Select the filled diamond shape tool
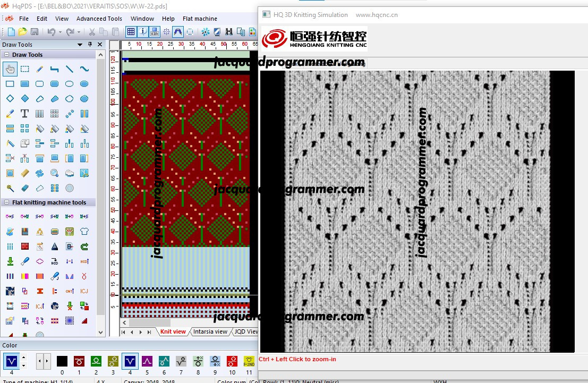The image size is (588, 383). pos(25,99)
